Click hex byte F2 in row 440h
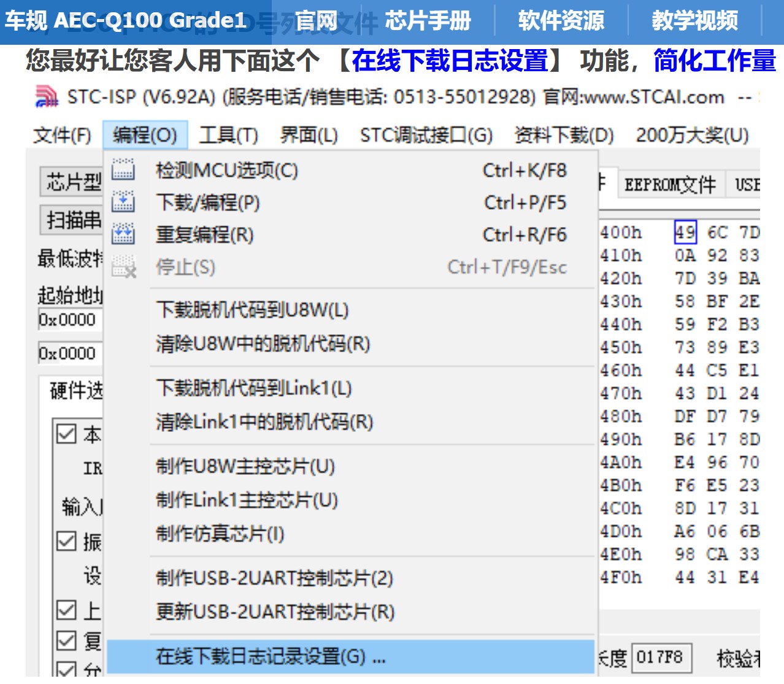784x684 pixels. pos(717,324)
